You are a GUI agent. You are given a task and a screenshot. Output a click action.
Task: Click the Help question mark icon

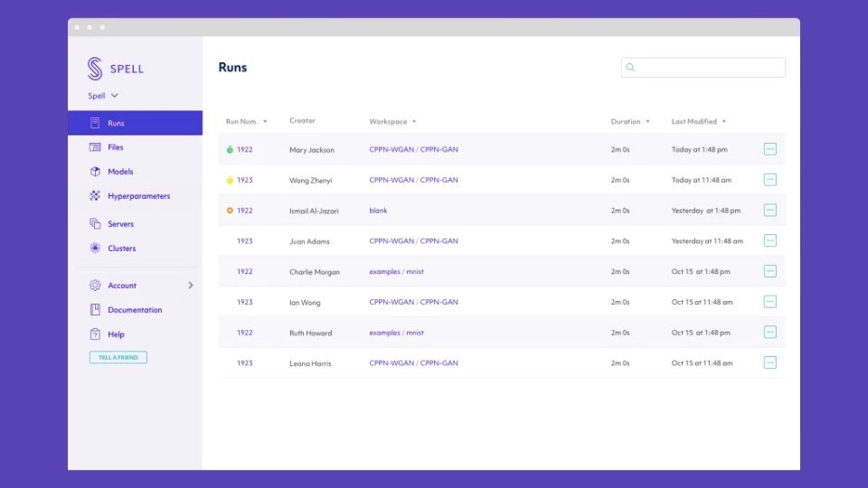click(x=95, y=334)
